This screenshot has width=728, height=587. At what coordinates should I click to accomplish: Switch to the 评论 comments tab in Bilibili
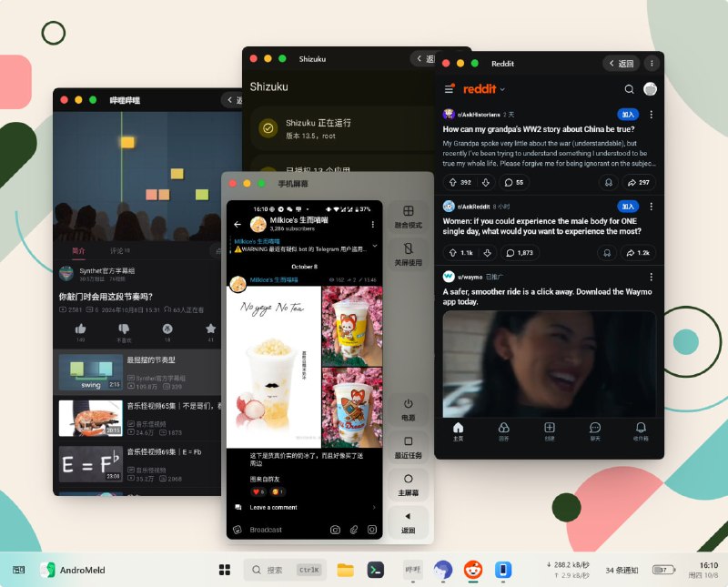pyautogui.click(x=120, y=251)
